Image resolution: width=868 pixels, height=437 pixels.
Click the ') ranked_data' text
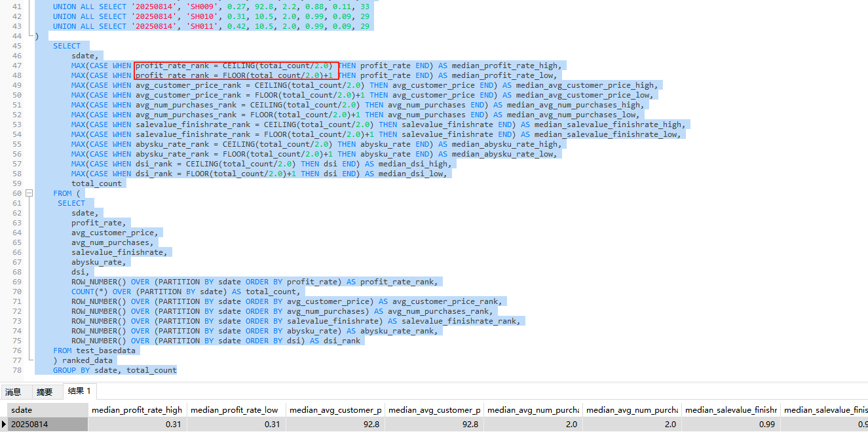coord(83,360)
